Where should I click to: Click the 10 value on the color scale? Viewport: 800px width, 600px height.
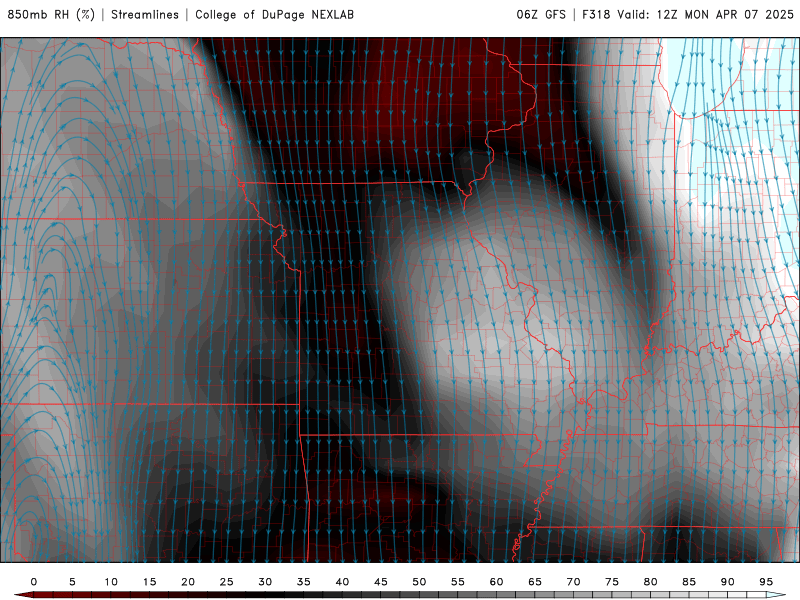point(111,582)
